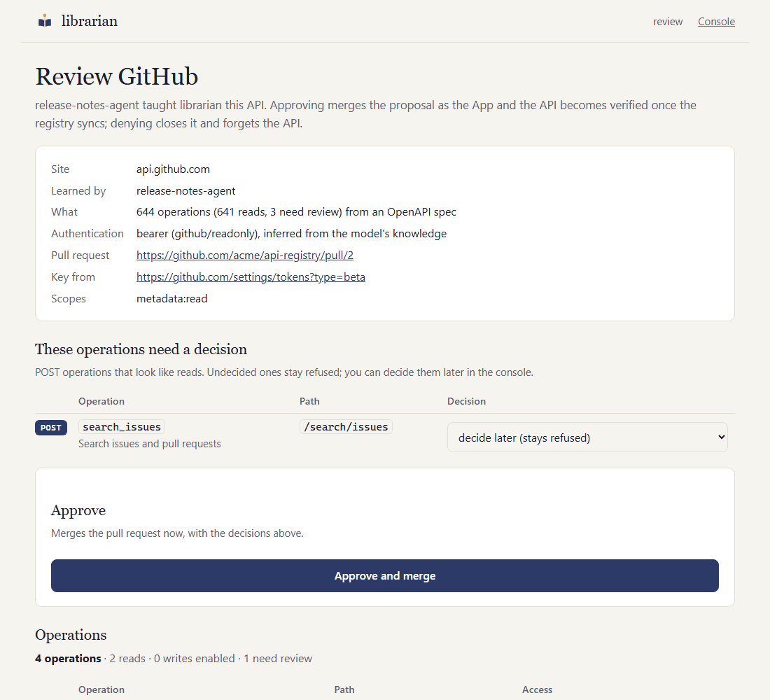Click the 644 operations summary text
Screen dimensions: 770x700
tap(296, 211)
